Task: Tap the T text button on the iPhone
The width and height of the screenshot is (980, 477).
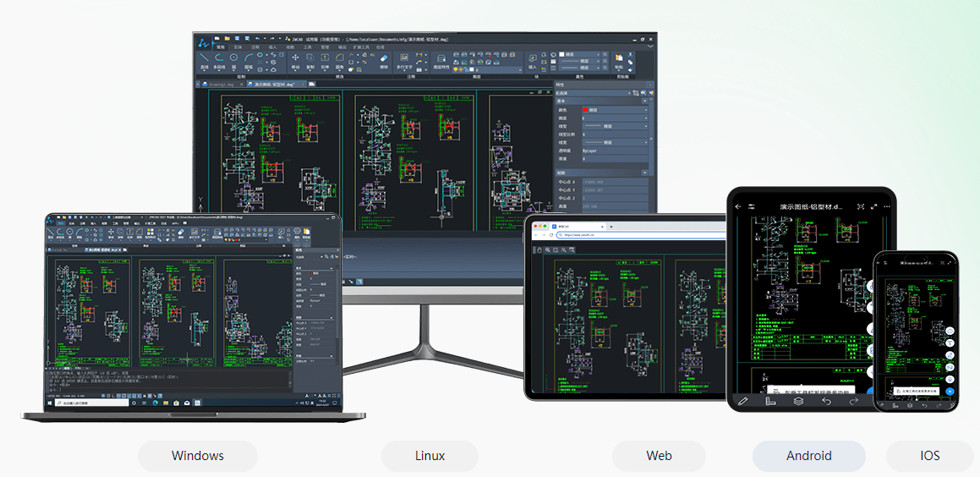Action: coord(950,343)
